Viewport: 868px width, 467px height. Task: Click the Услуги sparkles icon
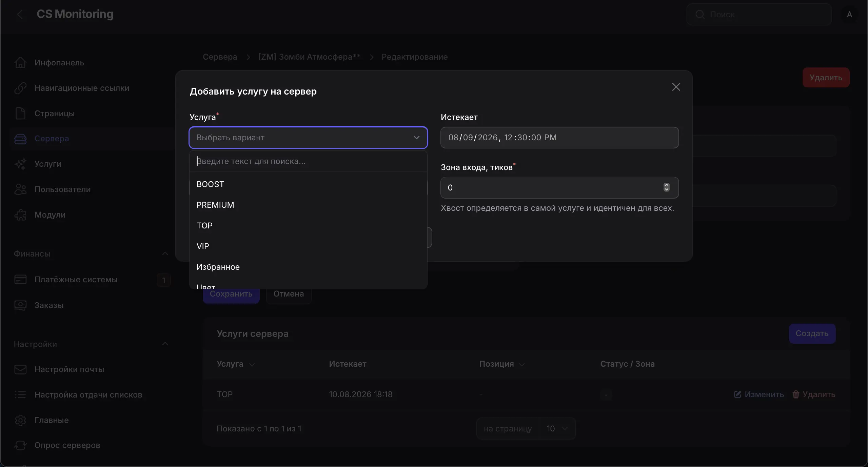(20, 164)
